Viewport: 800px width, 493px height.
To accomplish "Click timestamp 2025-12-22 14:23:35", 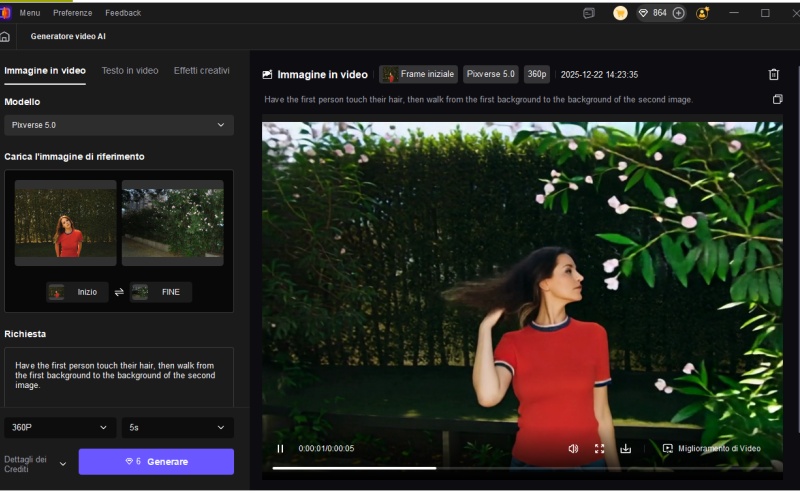I will (599, 75).
